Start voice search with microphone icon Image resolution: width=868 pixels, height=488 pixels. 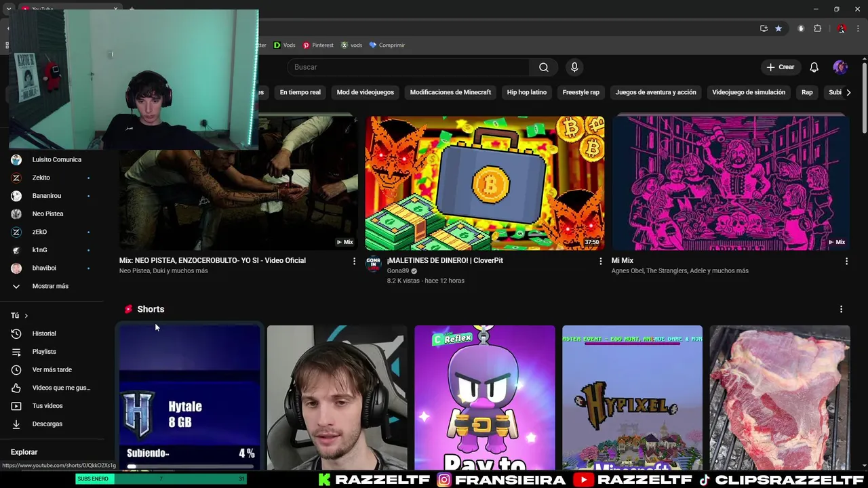click(574, 67)
